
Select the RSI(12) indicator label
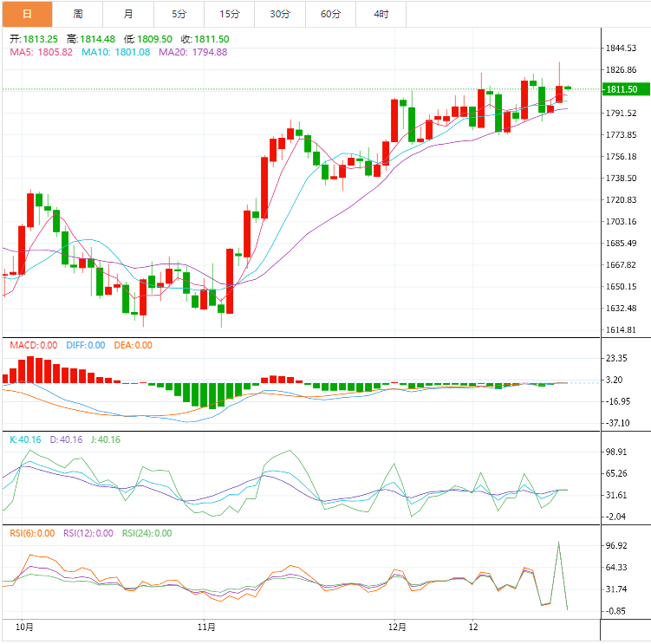click(88, 533)
